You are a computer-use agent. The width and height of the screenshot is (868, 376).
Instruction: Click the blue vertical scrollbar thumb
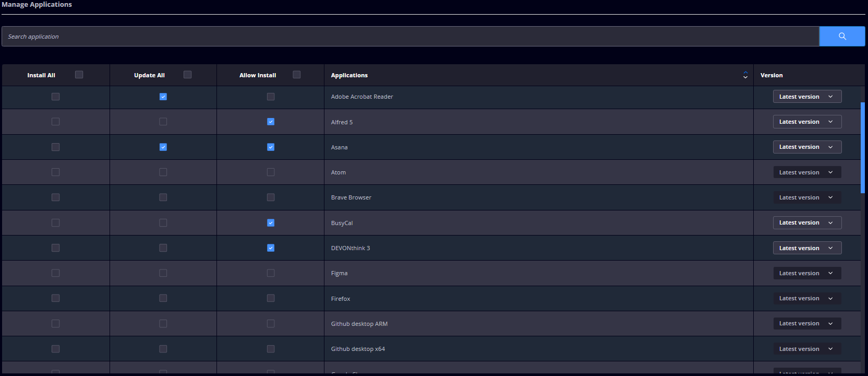pos(863,148)
